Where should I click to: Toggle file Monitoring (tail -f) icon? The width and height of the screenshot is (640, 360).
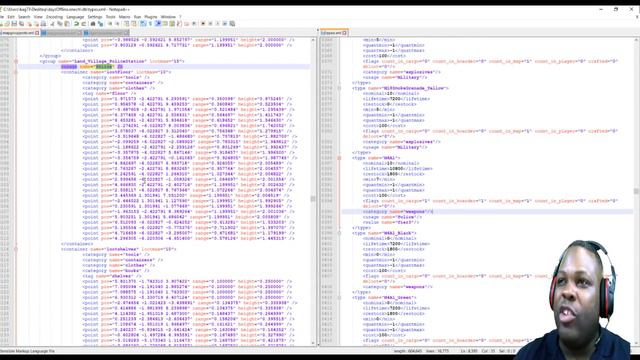tap(194, 24)
